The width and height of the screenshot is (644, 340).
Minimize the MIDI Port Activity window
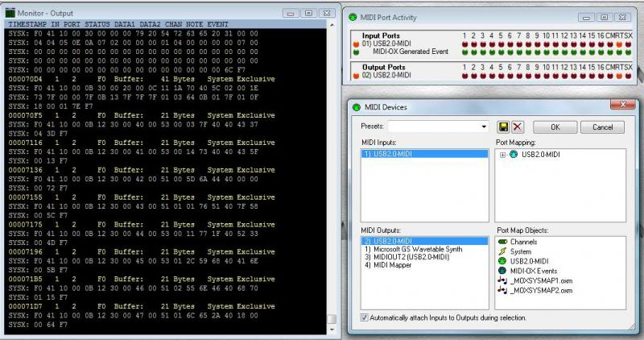click(586, 18)
